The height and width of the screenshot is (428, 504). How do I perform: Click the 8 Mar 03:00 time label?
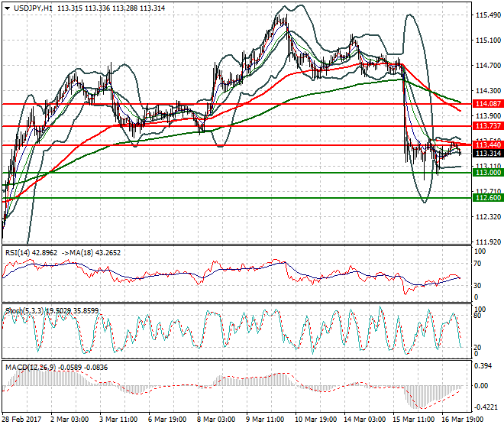coord(216,420)
